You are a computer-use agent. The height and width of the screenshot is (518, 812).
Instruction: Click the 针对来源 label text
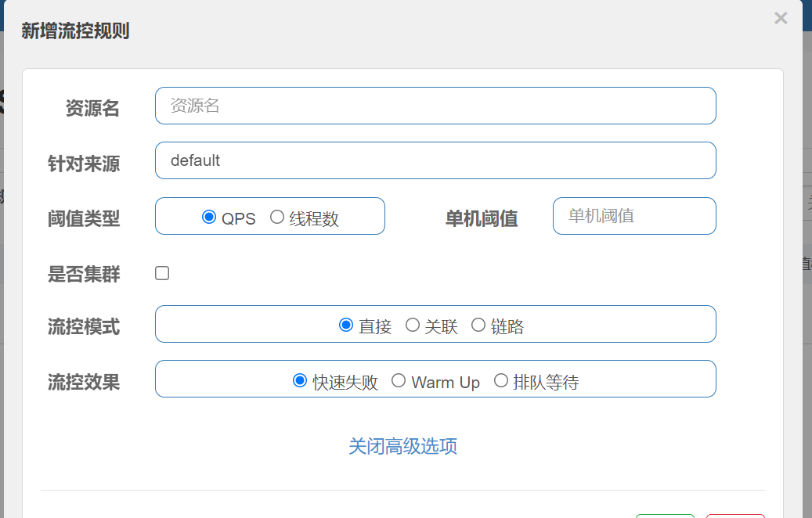84,164
